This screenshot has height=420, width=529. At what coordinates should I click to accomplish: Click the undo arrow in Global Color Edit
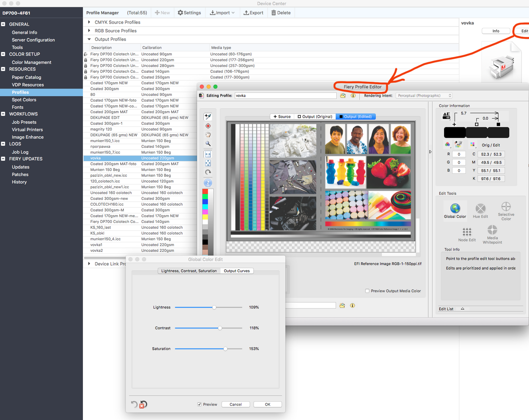(134, 404)
